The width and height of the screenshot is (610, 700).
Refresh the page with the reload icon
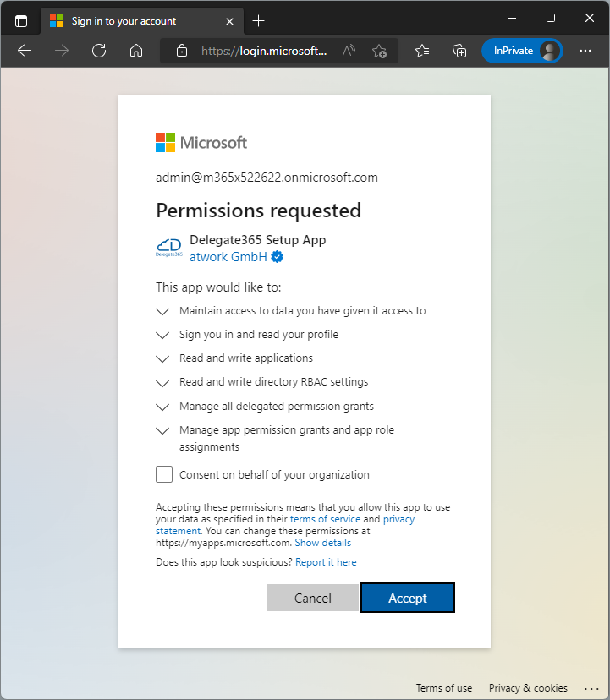click(99, 51)
